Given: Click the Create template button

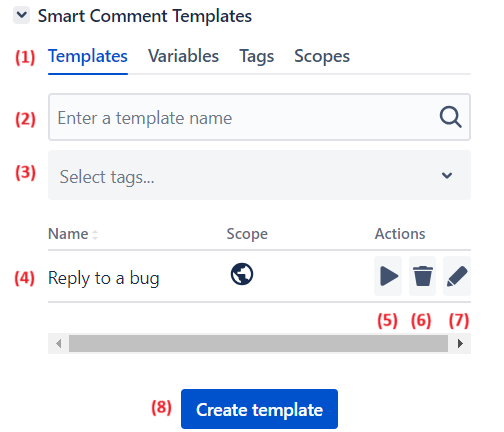Looking at the screenshot, I should [x=259, y=409].
